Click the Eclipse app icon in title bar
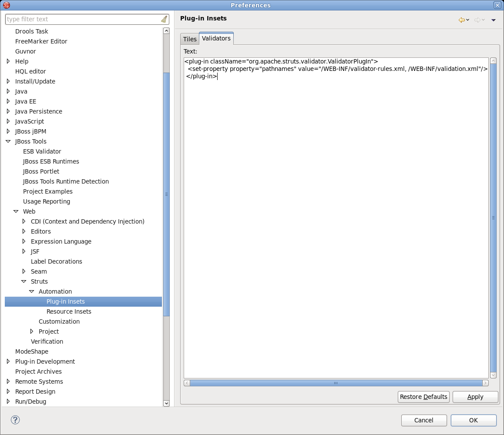Image resolution: width=504 pixels, height=435 pixels. coord(6,5)
